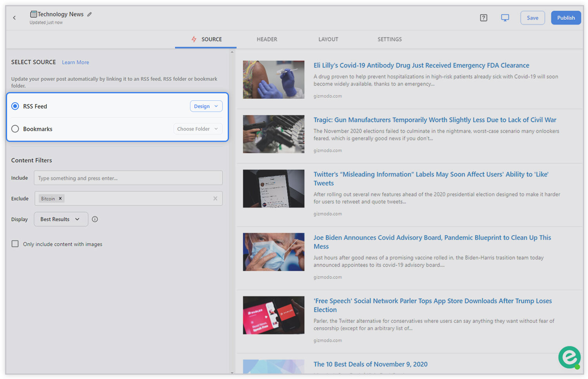Open Tragic: Gun Manufacturers article link
Image resolution: width=588 pixels, height=379 pixels.
[x=435, y=120]
